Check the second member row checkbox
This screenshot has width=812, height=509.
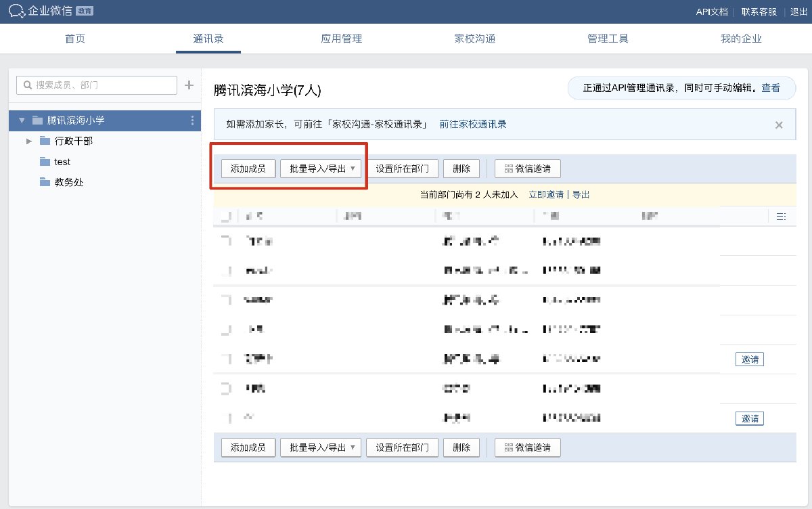[225, 271]
